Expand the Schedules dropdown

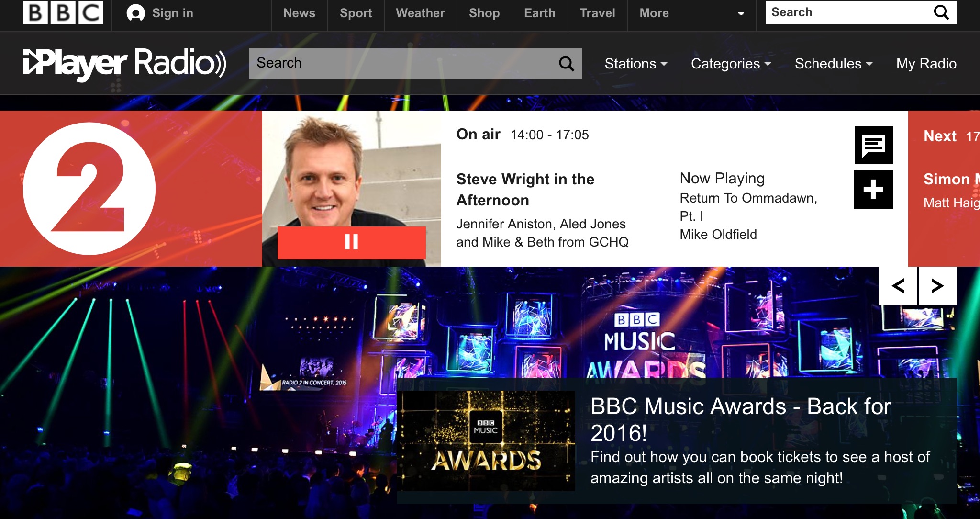834,64
